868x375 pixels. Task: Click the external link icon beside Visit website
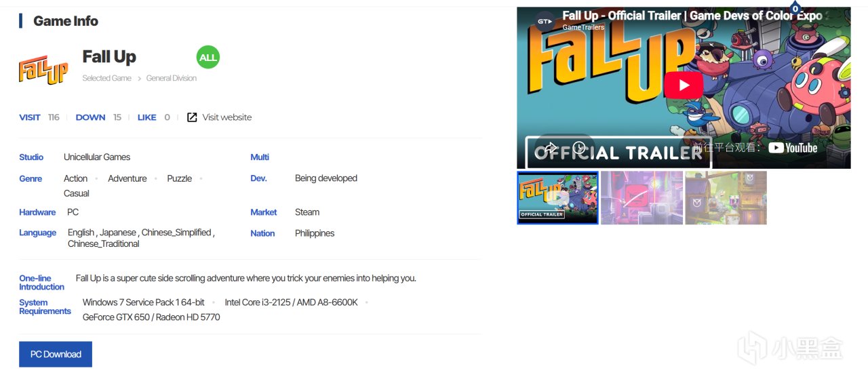(x=192, y=117)
